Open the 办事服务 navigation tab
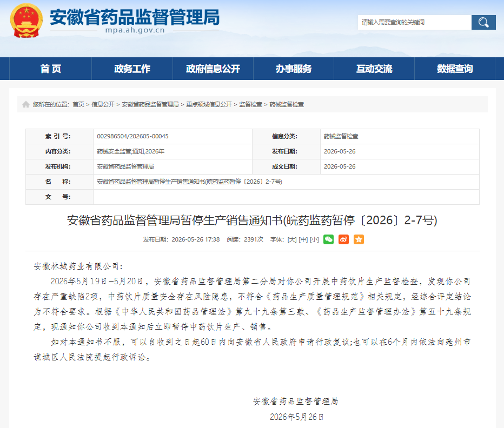The image size is (504, 428). [x=294, y=69]
